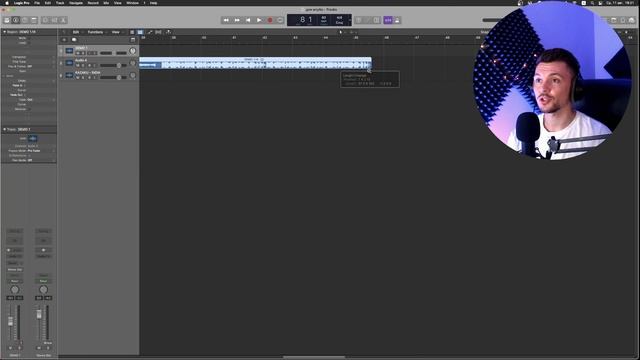Click the track icon in the Track inspector
This screenshot has height=360, width=640.
coord(32,138)
